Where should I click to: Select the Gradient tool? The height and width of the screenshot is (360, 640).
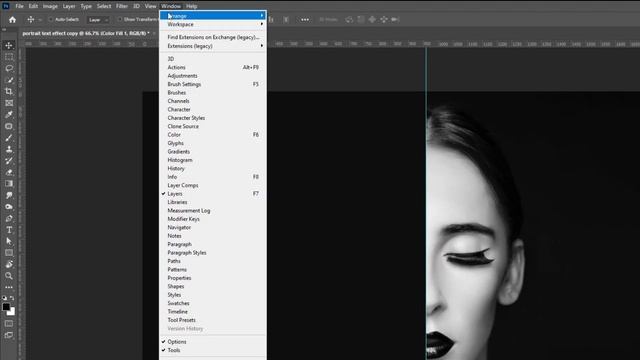pos(9,184)
